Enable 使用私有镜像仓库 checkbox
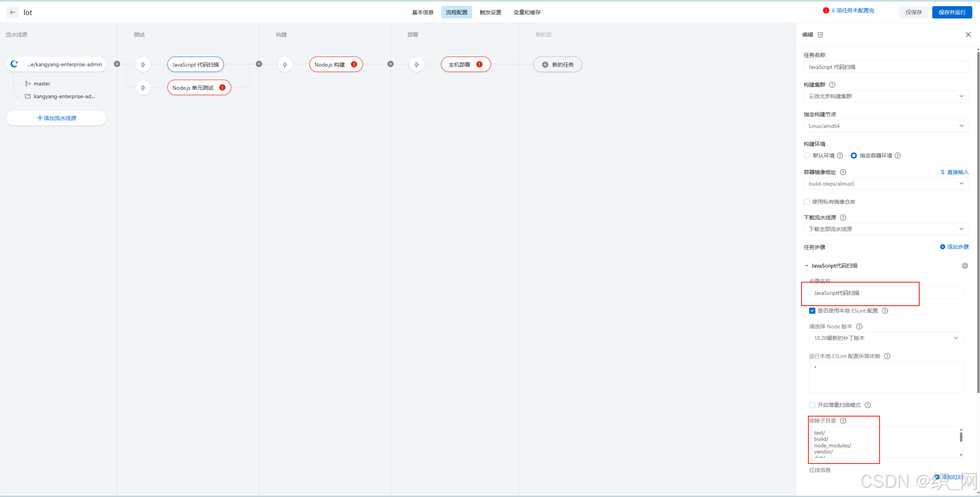 (807, 202)
